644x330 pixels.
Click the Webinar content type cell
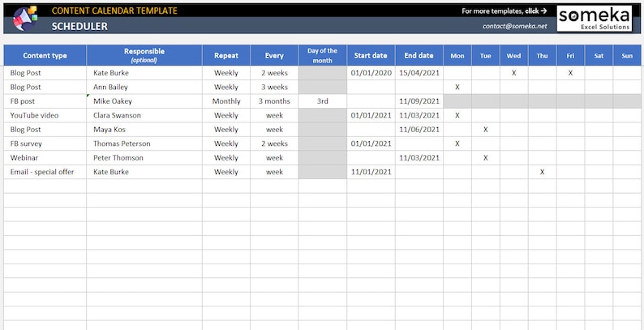click(x=45, y=157)
